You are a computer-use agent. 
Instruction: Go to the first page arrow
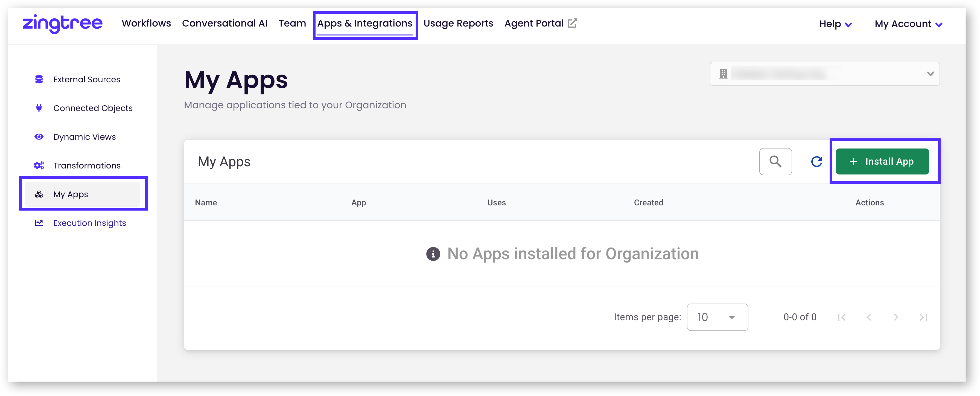(842, 317)
